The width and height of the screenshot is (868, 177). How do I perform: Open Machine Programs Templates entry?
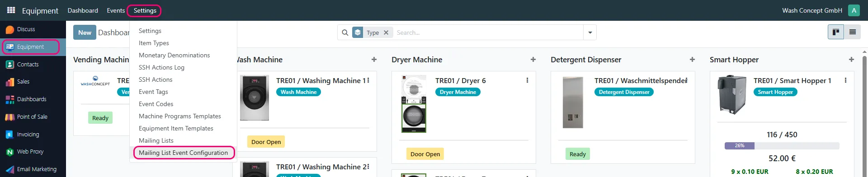point(180,116)
